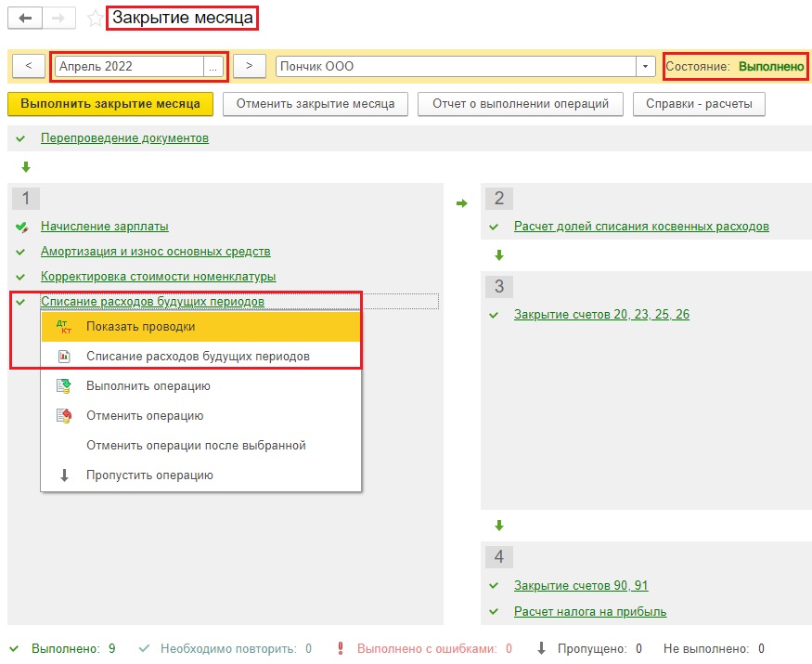
Task: Choose 'Отменить операции после выбранной'
Action: point(201,445)
